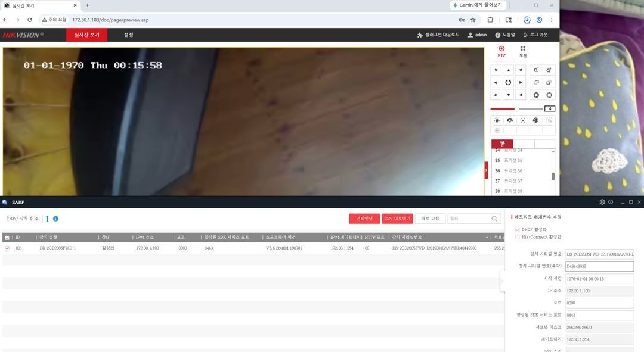Click the browser address bar URL
This screenshot has width=644, height=352.
[x=110, y=20]
